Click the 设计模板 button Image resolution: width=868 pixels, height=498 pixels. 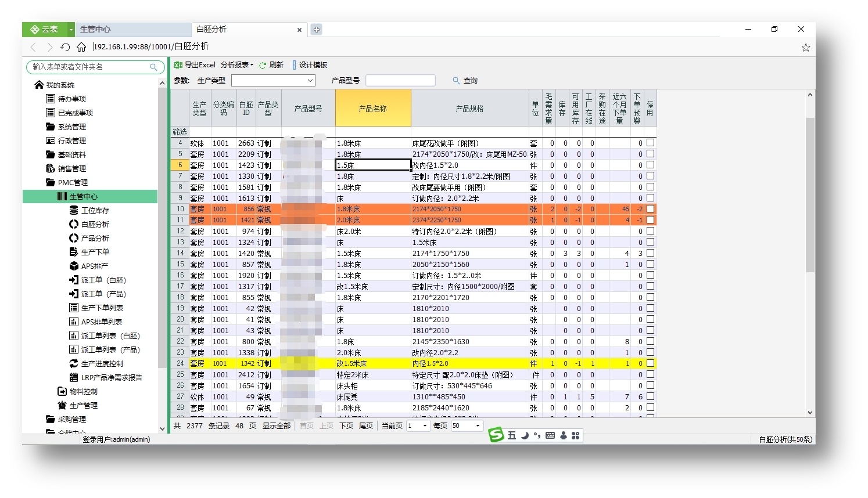tap(310, 65)
